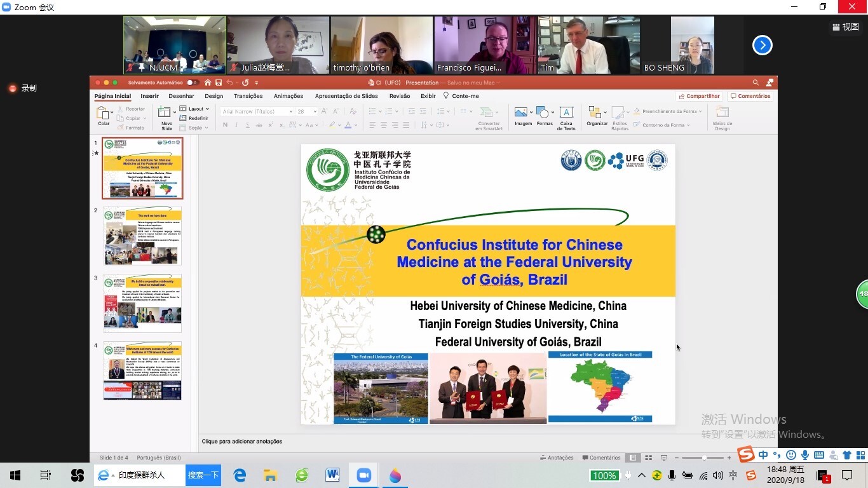
Task: Click the blue next-participants arrow in Zoom
Action: pos(763,45)
